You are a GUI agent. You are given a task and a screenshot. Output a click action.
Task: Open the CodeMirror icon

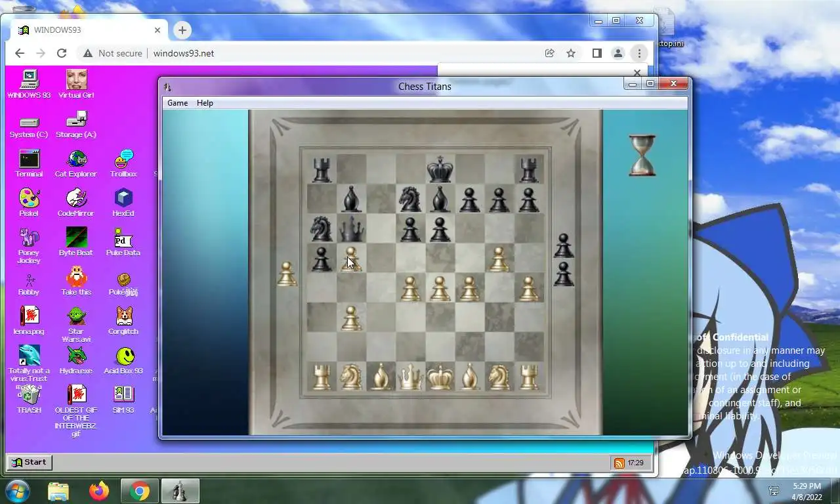point(76,203)
